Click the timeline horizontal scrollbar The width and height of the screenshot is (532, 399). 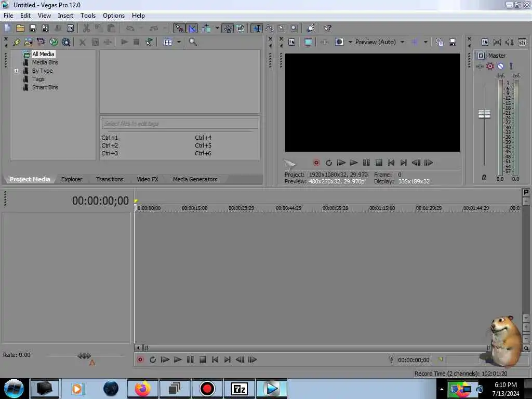point(317,348)
